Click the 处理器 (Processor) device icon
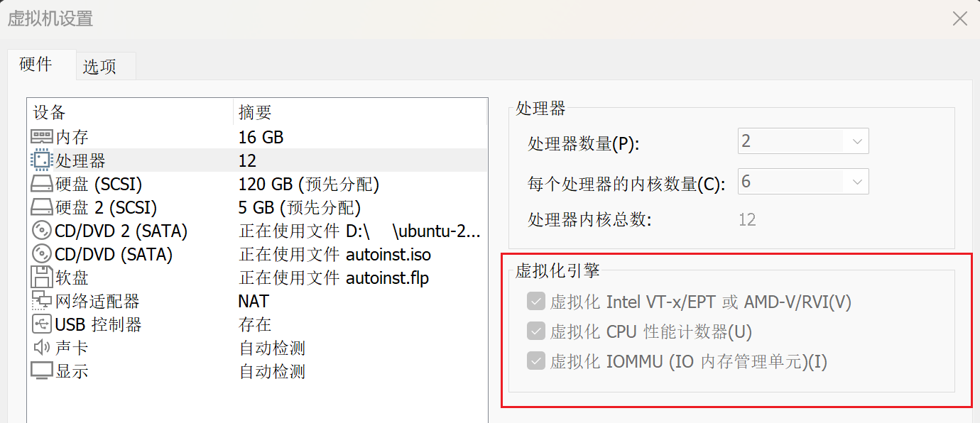The width and height of the screenshot is (980, 423). click(x=40, y=160)
